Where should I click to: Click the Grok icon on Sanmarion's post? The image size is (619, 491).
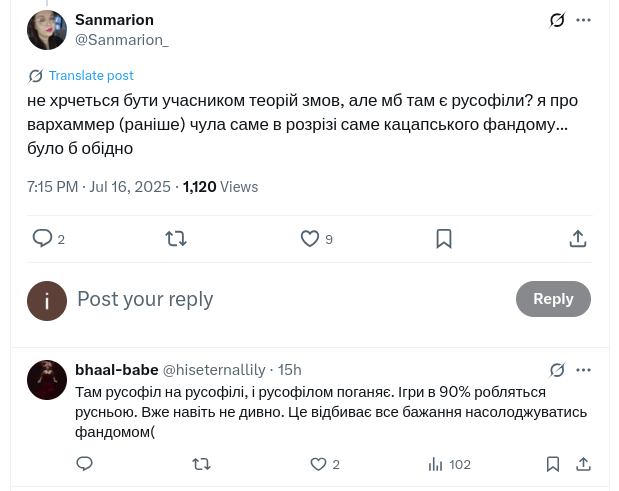[x=557, y=20]
